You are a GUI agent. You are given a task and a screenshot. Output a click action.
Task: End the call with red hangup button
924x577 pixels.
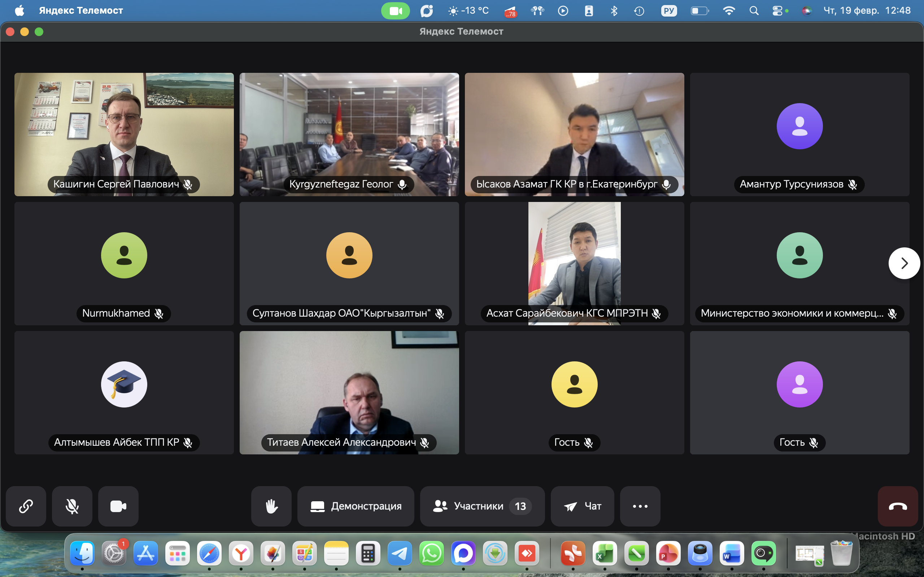[897, 506]
